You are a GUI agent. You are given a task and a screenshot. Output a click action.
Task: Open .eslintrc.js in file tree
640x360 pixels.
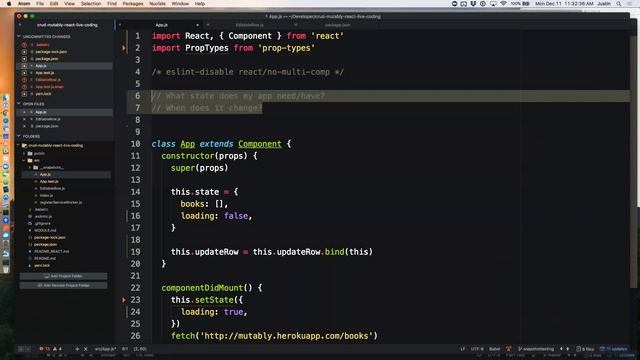(x=43, y=217)
